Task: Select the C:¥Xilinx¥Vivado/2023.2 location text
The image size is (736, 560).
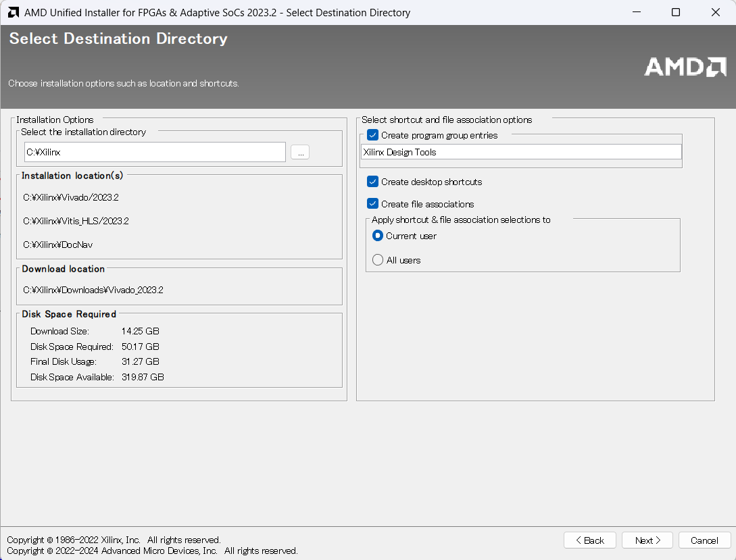Action: click(71, 197)
